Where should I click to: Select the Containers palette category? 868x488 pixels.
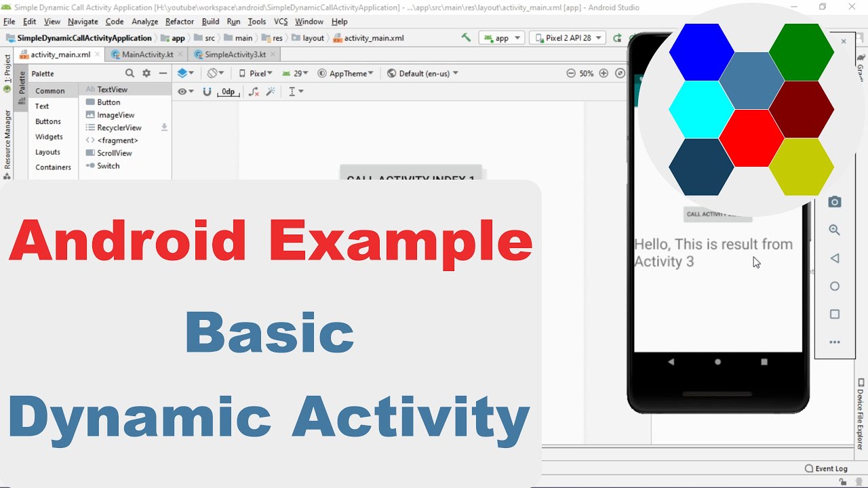click(54, 167)
